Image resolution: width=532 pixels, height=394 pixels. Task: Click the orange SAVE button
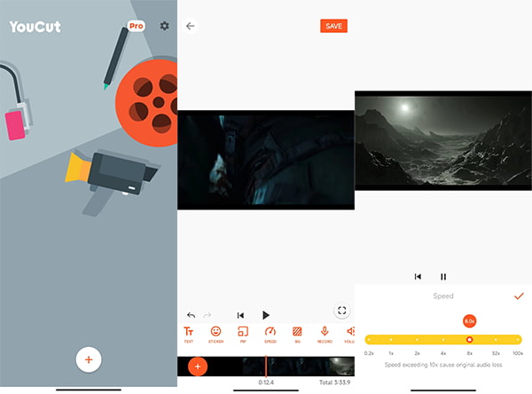click(334, 26)
